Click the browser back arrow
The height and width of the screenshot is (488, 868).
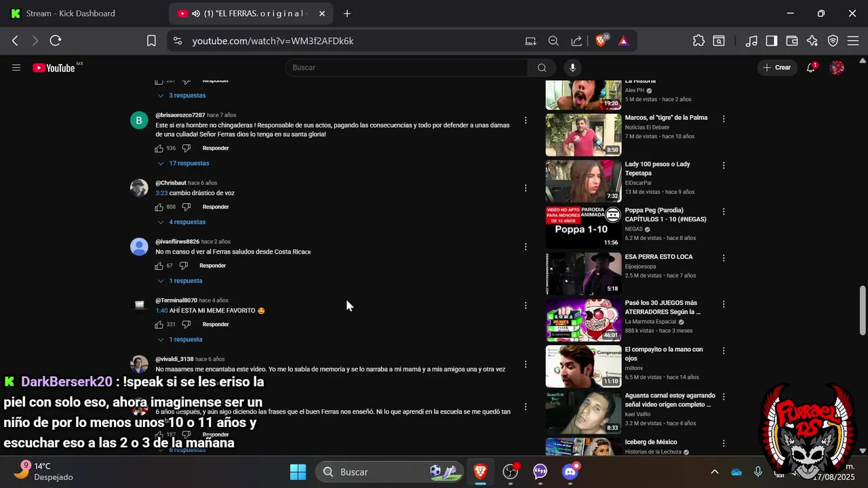coord(15,41)
